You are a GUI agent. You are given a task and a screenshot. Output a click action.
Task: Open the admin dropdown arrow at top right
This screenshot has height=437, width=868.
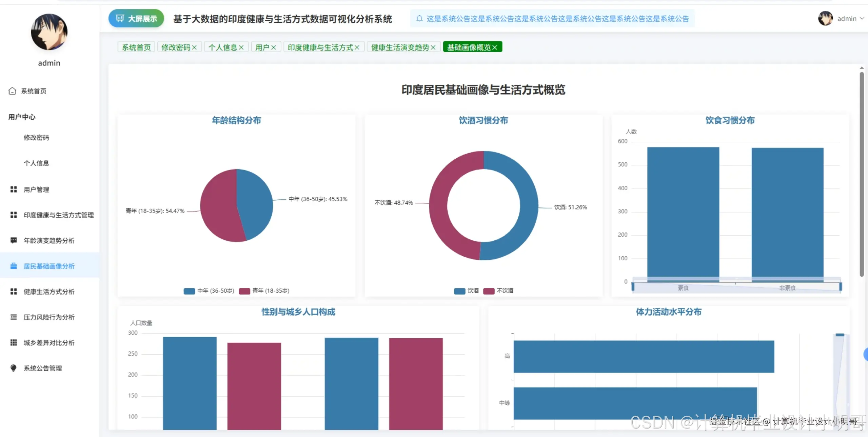[x=862, y=18]
